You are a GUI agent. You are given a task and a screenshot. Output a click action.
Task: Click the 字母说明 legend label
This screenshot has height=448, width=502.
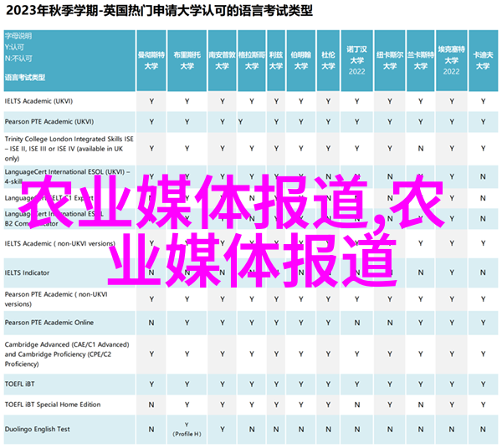[x=18, y=36]
